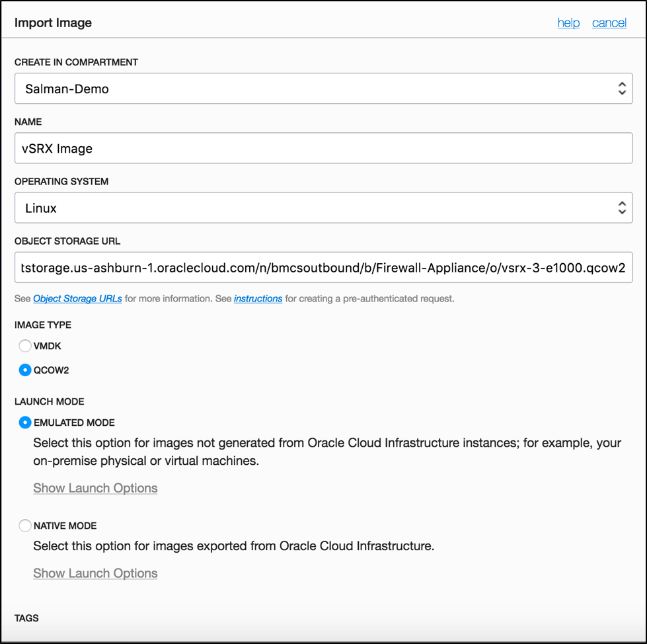Select the VMDK image type radio button
The width and height of the screenshot is (647, 644).
[25, 346]
